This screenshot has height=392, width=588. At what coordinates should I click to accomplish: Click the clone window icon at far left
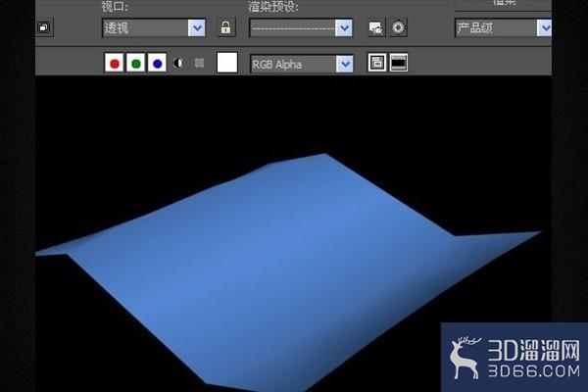(45, 27)
